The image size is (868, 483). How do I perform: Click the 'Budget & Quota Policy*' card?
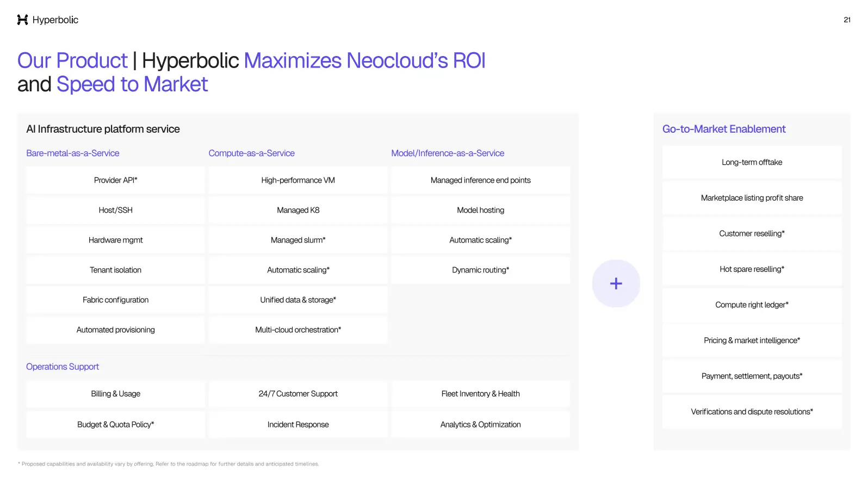(x=115, y=424)
